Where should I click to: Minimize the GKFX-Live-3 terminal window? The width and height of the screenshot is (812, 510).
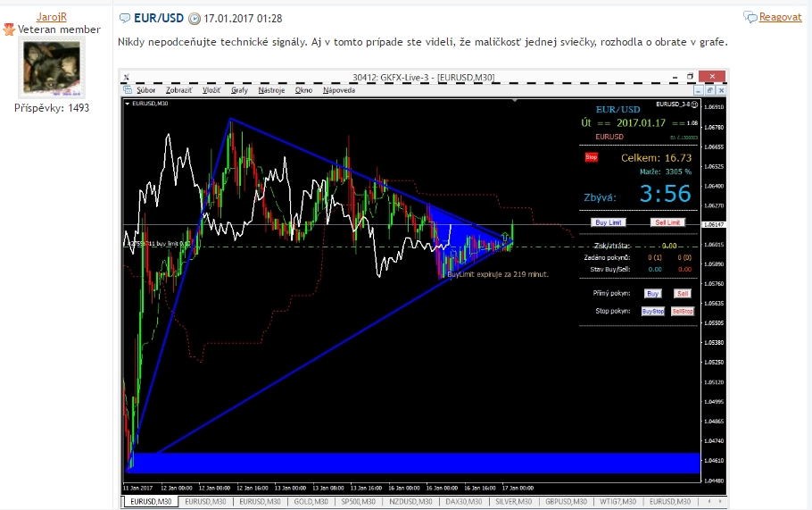click(675, 77)
